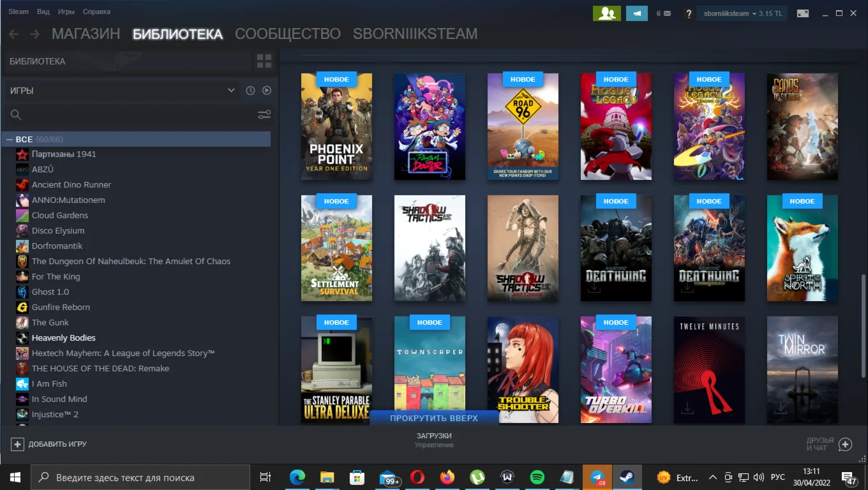Click the grid collections view icon

[264, 61]
